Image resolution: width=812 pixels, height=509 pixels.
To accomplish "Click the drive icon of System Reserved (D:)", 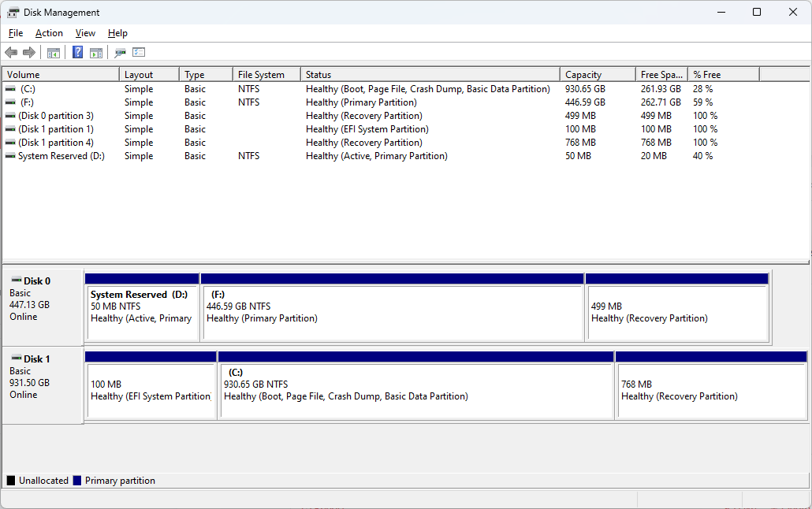I will click(x=10, y=156).
